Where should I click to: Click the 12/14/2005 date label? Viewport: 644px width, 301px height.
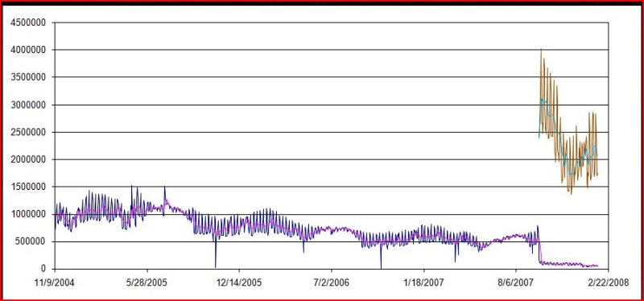pyautogui.click(x=238, y=283)
